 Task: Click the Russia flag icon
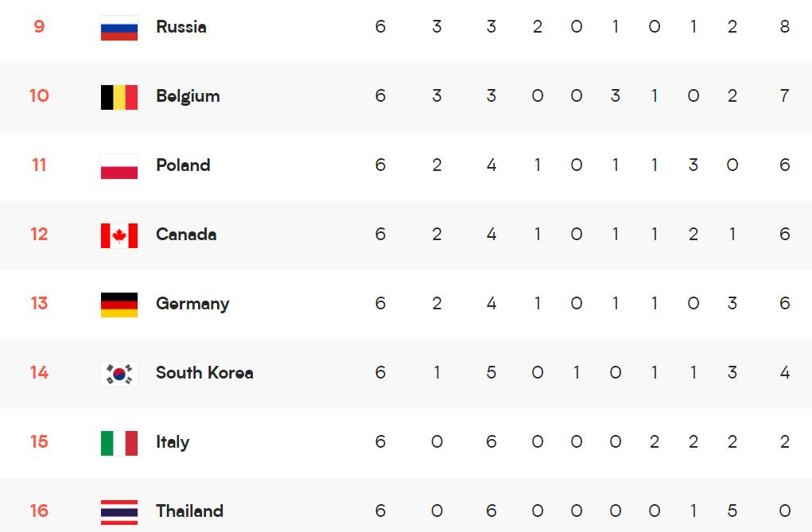[119, 28]
